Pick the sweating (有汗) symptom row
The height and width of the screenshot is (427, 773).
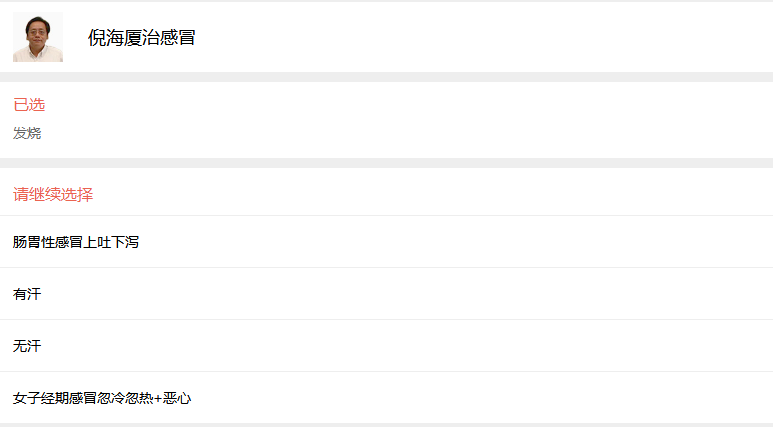pyautogui.click(x=27, y=294)
